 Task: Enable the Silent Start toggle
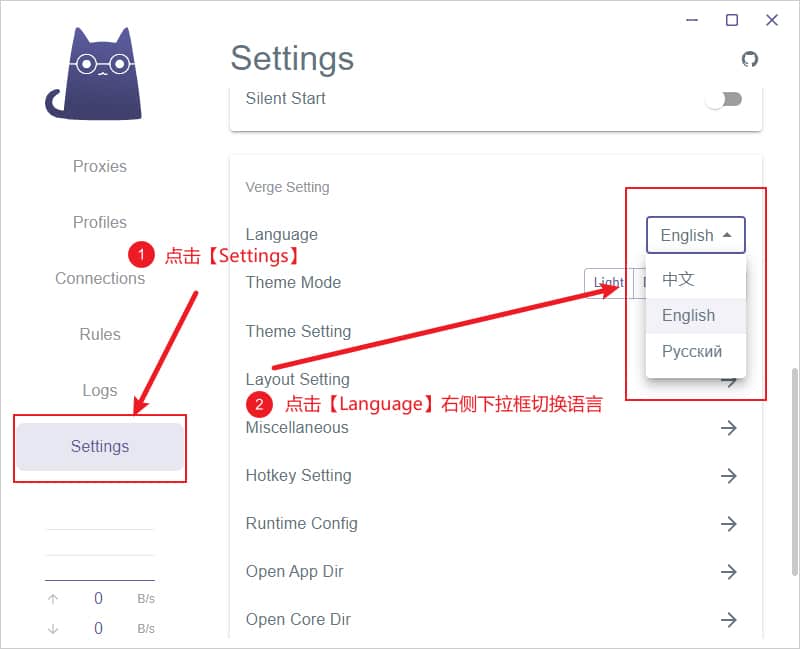click(723, 98)
